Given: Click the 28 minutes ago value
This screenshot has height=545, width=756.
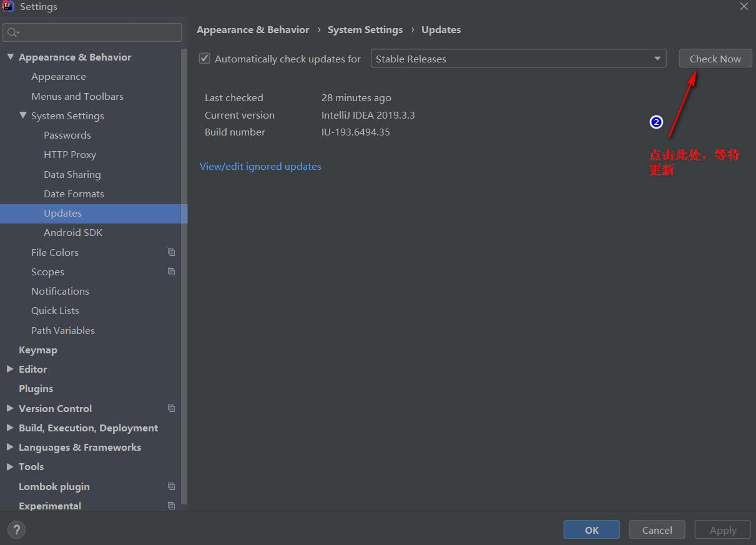Looking at the screenshot, I should point(356,97).
